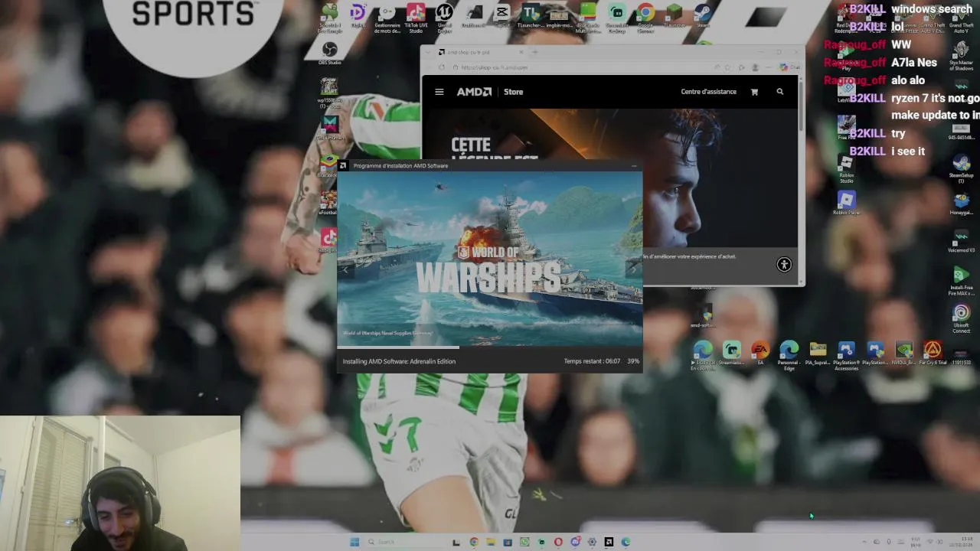Open the Ubisoft Connect desktop icon

pos(961,319)
